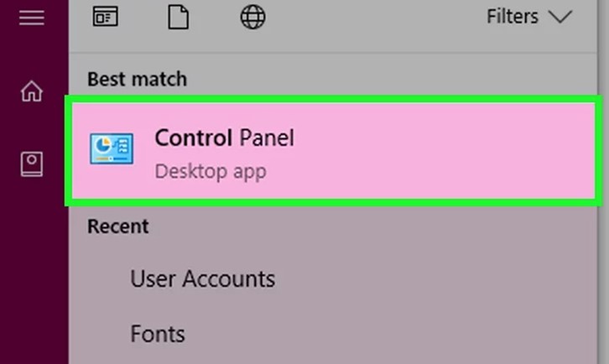This screenshot has height=364, width=609.
Task: Open the Notebook icon in the sidebar
Action: [31, 164]
